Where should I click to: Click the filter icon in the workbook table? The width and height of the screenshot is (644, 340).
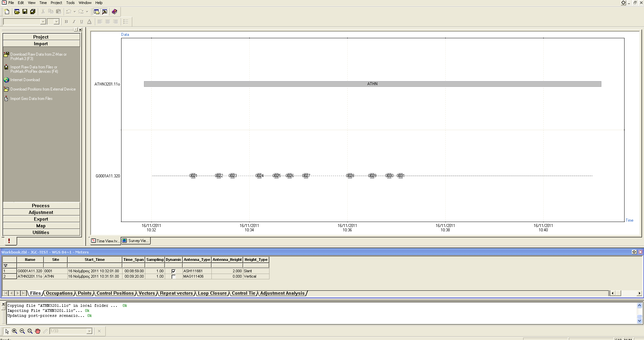[6, 266]
